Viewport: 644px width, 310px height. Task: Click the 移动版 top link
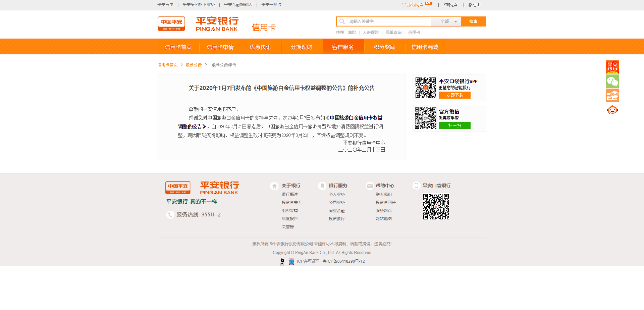[474, 5]
